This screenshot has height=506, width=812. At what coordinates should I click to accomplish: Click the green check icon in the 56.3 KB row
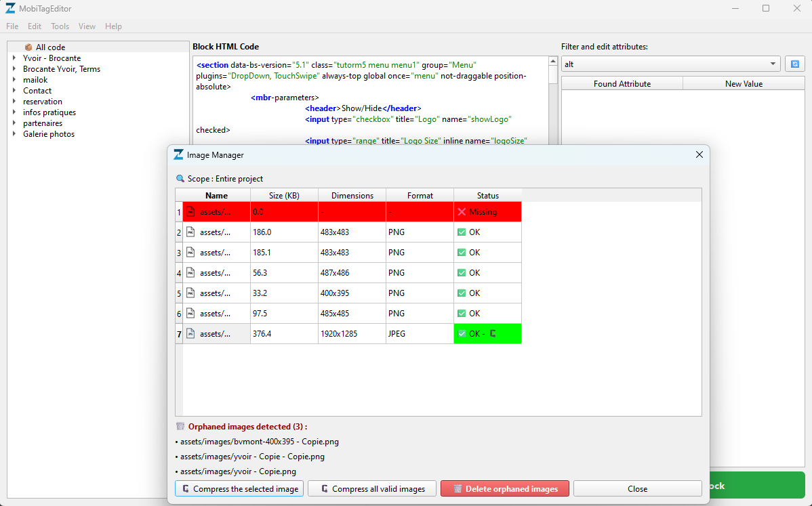coord(462,273)
